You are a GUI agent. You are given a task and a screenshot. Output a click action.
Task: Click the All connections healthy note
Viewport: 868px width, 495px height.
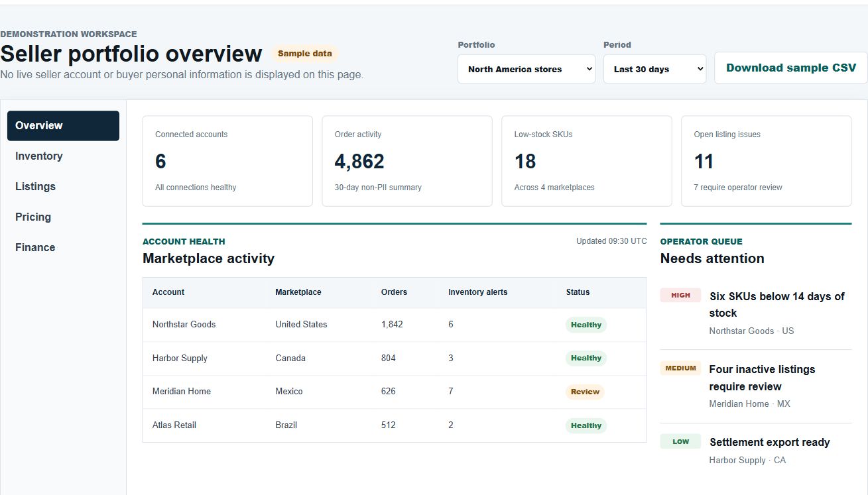[196, 188]
